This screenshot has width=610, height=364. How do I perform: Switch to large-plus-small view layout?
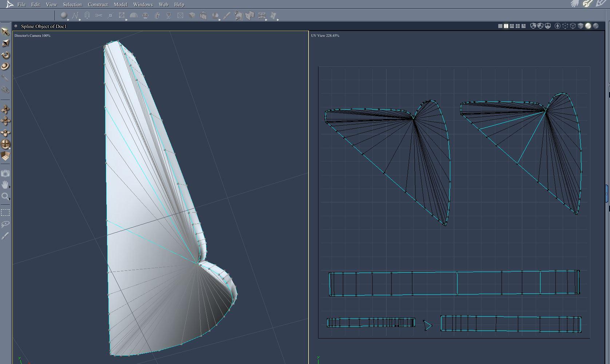click(523, 26)
